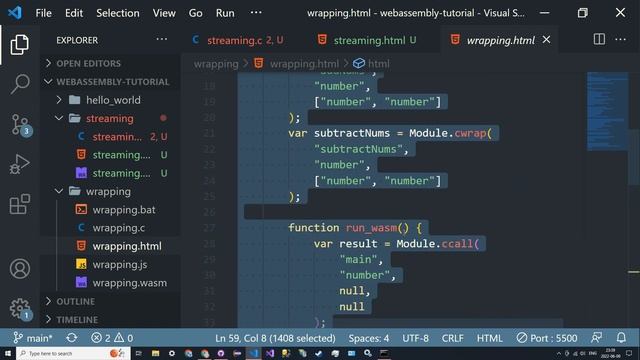This screenshot has height=360, width=640.
Task: Open the Explorer view in activity bar
Action: click(19, 44)
